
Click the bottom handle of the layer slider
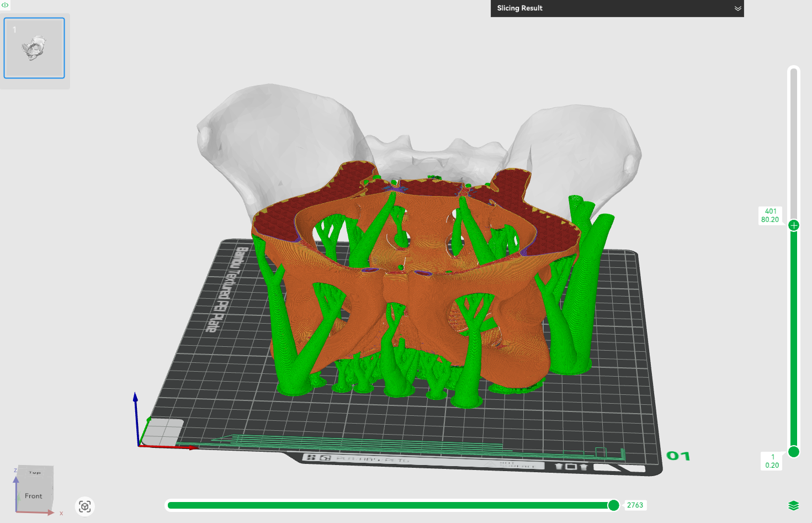tap(794, 452)
